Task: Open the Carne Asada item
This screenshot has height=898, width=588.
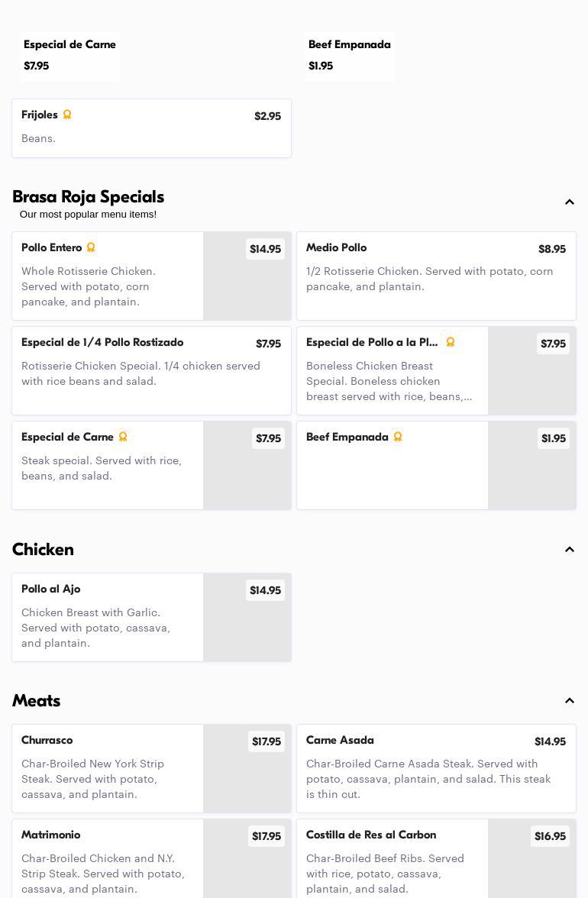Action: (x=436, y=768)
